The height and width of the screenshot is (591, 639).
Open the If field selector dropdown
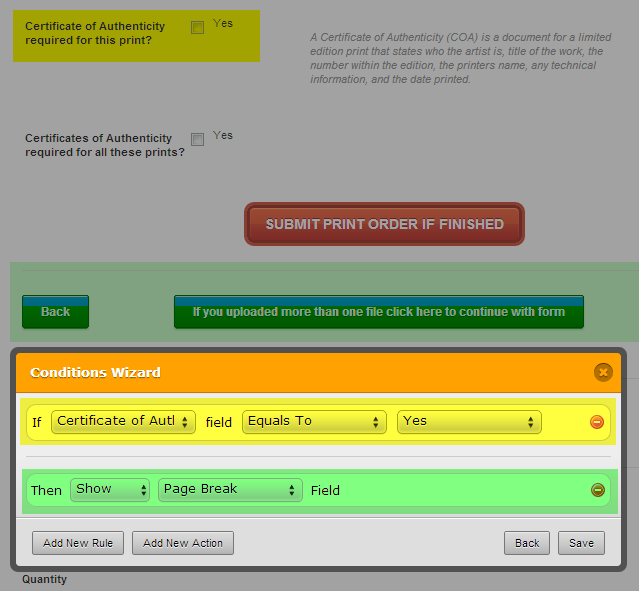tap(123, 422)
